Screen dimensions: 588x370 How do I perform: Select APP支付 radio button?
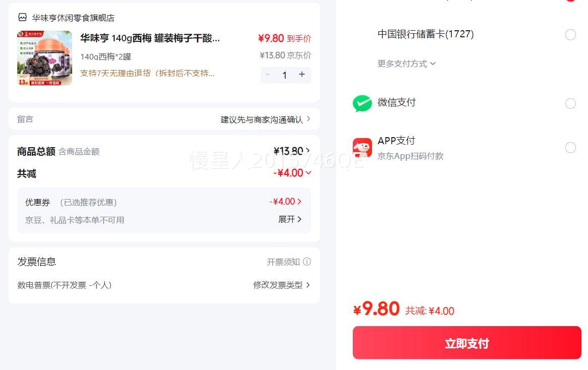[x=570, y=148]
